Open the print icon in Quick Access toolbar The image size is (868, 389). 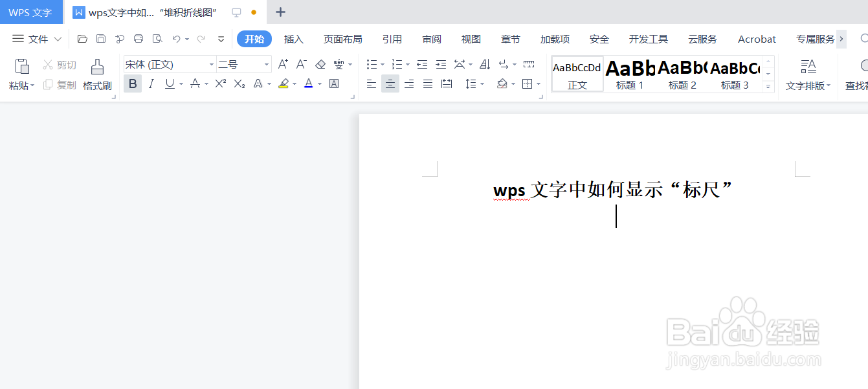(138, 39)
